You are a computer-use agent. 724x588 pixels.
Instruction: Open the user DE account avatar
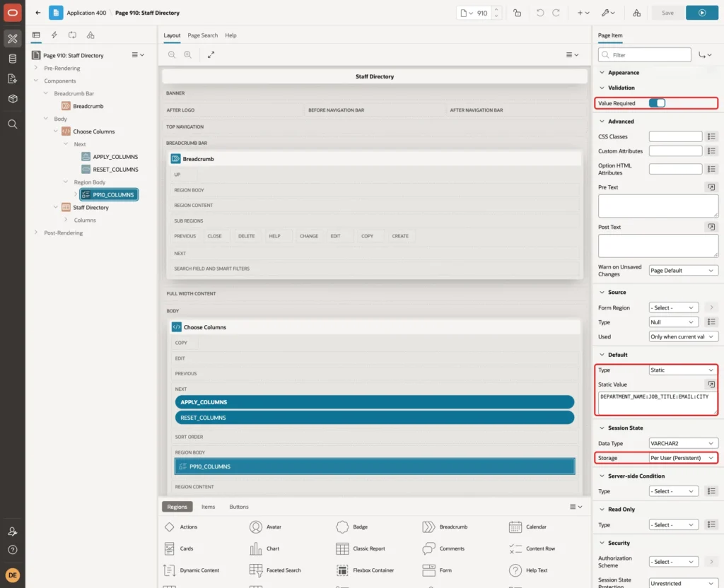[x=13, y=575]
